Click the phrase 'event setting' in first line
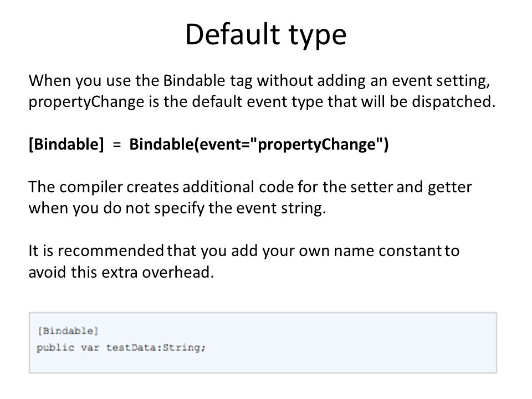Image resolution: width=532 pixels, height=399 pixels. 441,81
